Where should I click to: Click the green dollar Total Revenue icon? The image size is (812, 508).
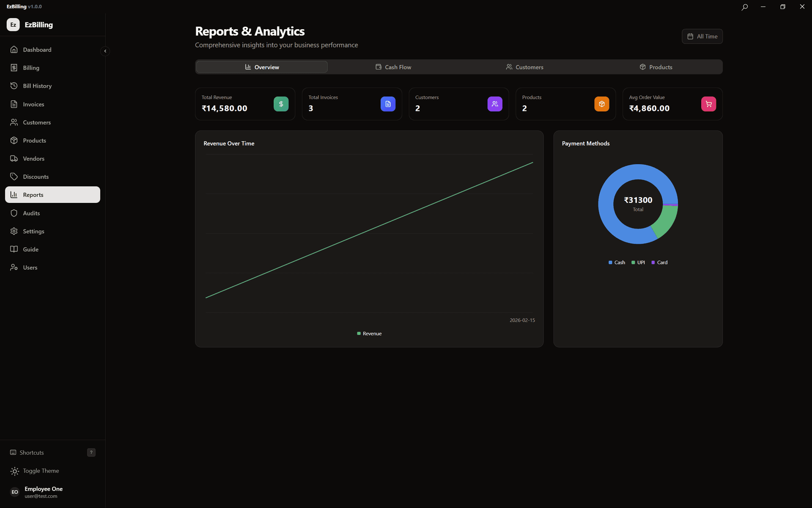281,104
